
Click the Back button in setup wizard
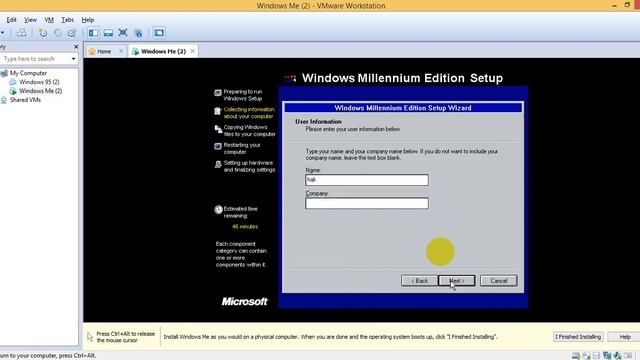tap(419, 281)
